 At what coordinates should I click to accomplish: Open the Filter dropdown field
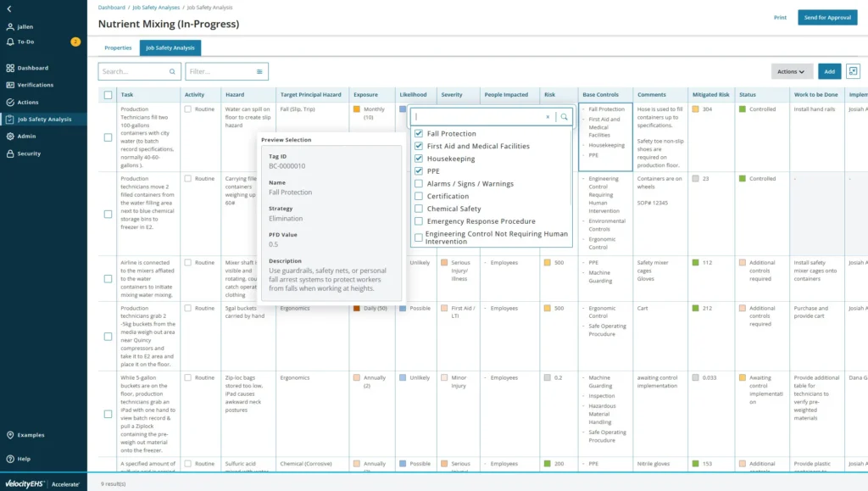tap(226, 72)
